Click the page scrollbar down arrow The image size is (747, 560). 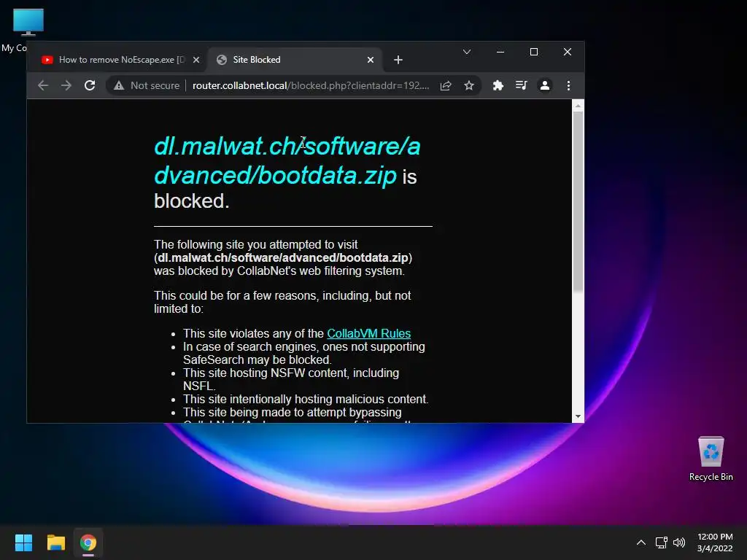pos(578,416)
